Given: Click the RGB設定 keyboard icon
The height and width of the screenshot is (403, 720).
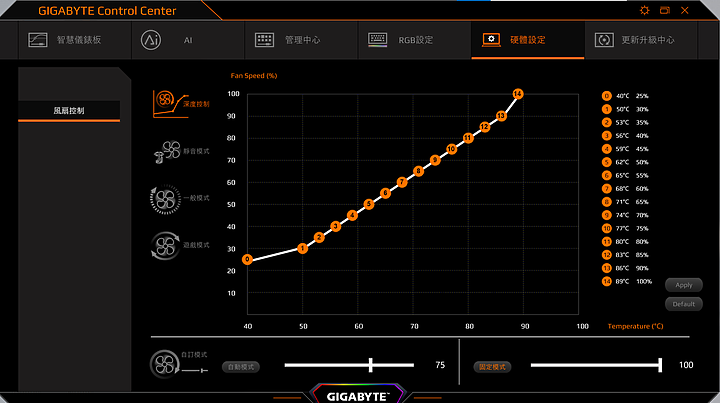Looking at the screenshot, I should coord(377,39).
